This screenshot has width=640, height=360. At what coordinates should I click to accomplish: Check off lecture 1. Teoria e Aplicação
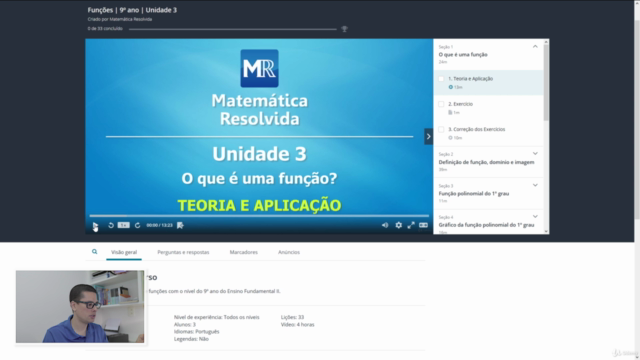pyautogui.click(x=441, y=79)
